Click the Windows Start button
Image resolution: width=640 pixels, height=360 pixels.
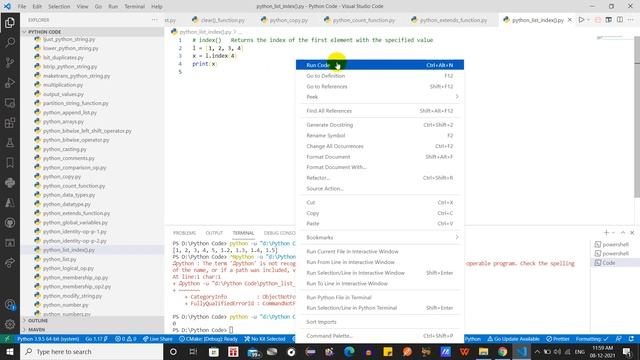click(10, 351)
